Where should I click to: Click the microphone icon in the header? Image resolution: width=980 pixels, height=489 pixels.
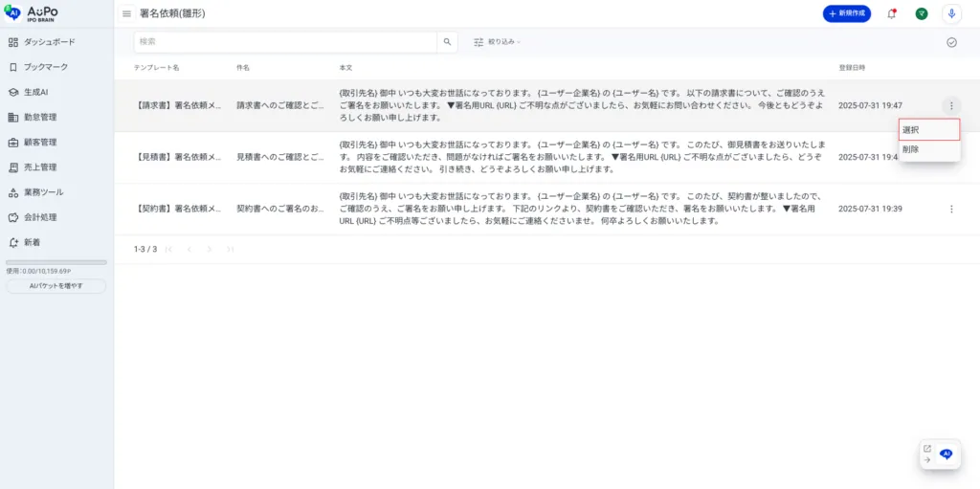[x=951, y=13]
